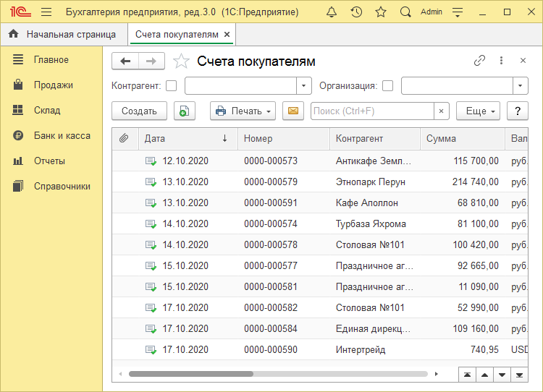Enable the Организация filter checkbox
This screenshot has height=392, width=543.
[x=387, y=86]
